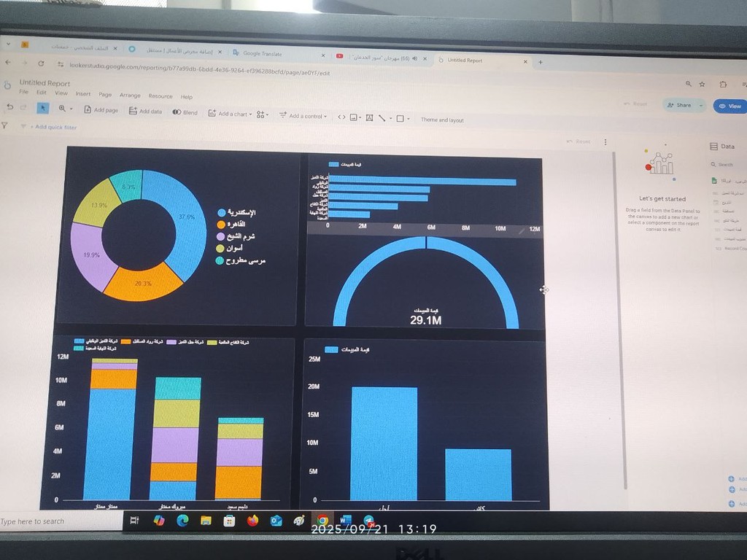Screen dimensions: 747x560
Task: Open the Blend data option
Action: (185, 112)
